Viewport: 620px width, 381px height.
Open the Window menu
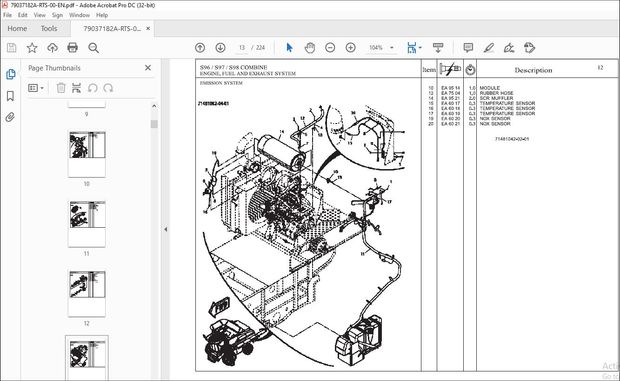pos(79,15)
